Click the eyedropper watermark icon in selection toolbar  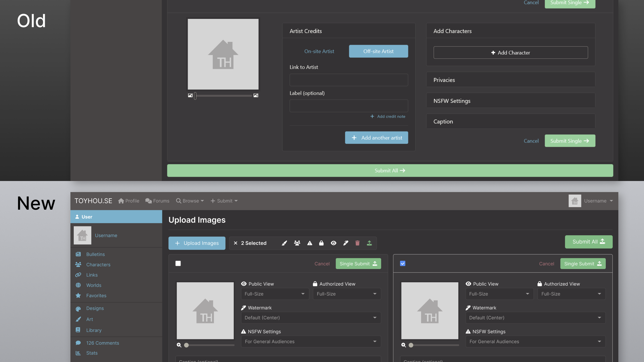pyautogui.click(x=346, y=243)
